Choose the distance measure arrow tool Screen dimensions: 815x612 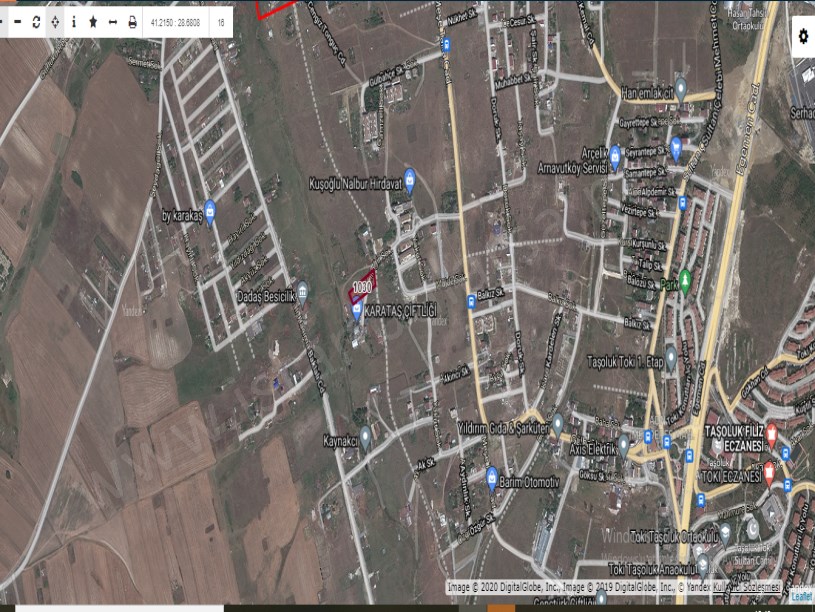(112, 21)
